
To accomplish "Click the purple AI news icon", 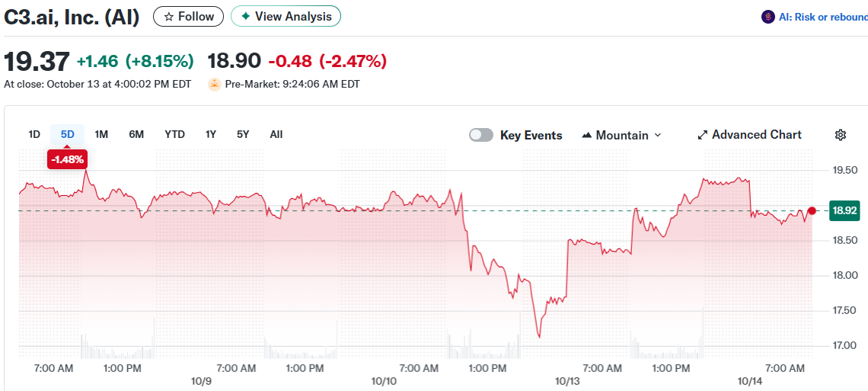I will (768, 17).
